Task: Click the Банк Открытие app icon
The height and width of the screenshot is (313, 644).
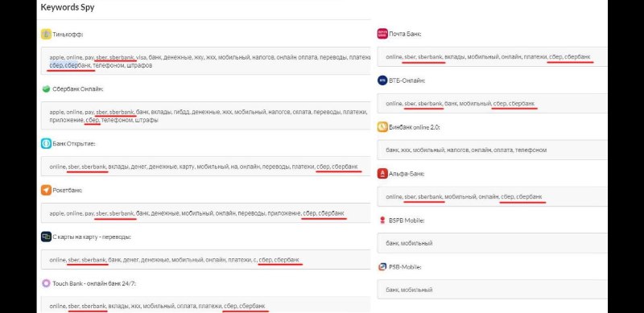Action: click(46, 144)
